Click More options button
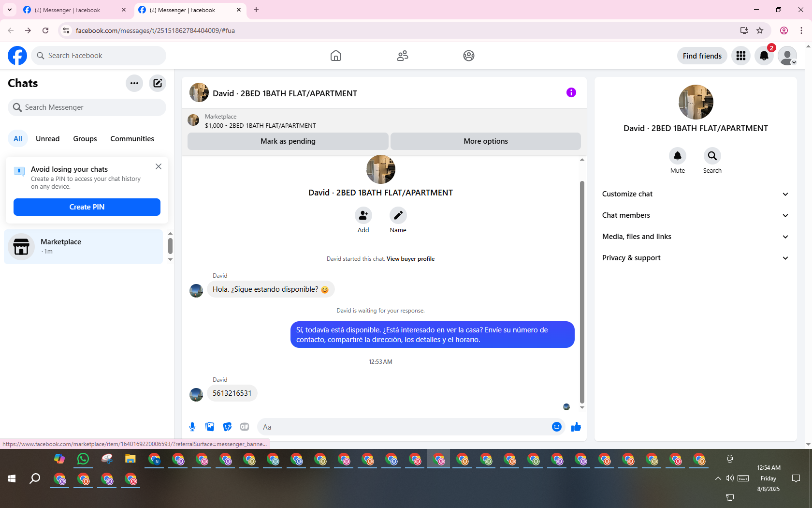812x508 pixels. pos(486,141)
